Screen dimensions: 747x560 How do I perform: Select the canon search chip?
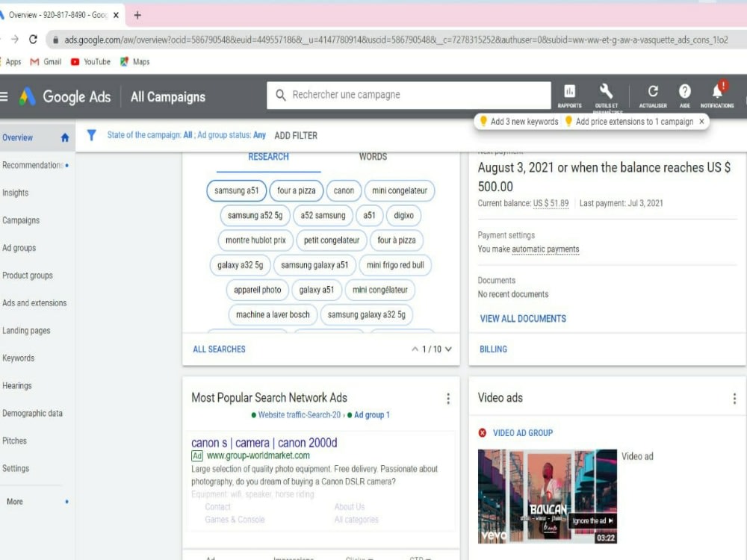click(x=344, y=190)
